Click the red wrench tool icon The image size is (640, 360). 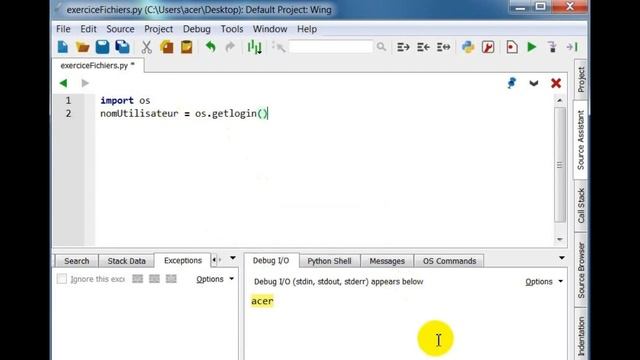click(488, 47)
